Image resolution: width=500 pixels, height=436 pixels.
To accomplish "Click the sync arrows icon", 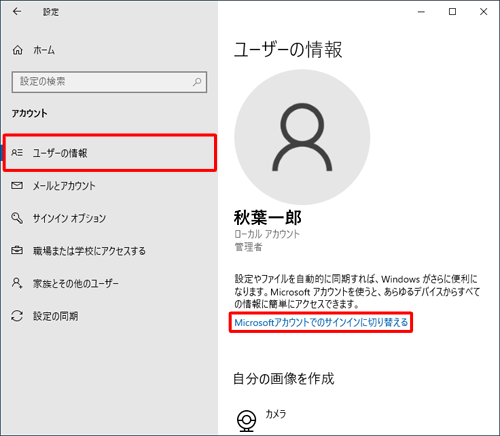I will 17,316.
